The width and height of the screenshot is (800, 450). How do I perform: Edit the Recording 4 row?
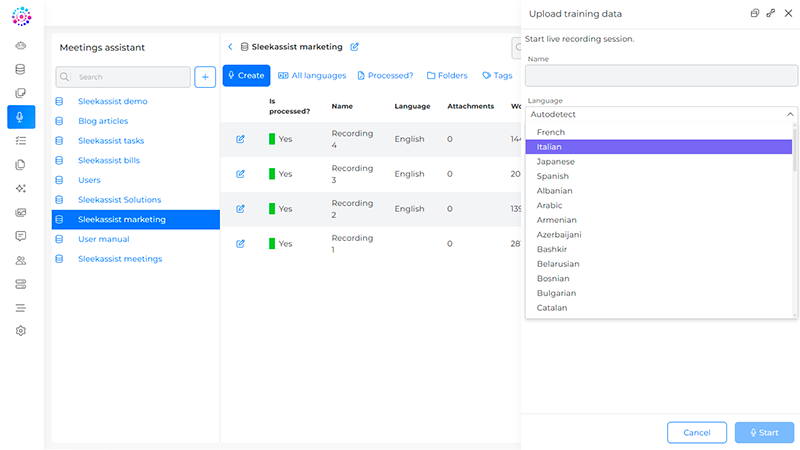pyautogui.click(x=240, y=139)
